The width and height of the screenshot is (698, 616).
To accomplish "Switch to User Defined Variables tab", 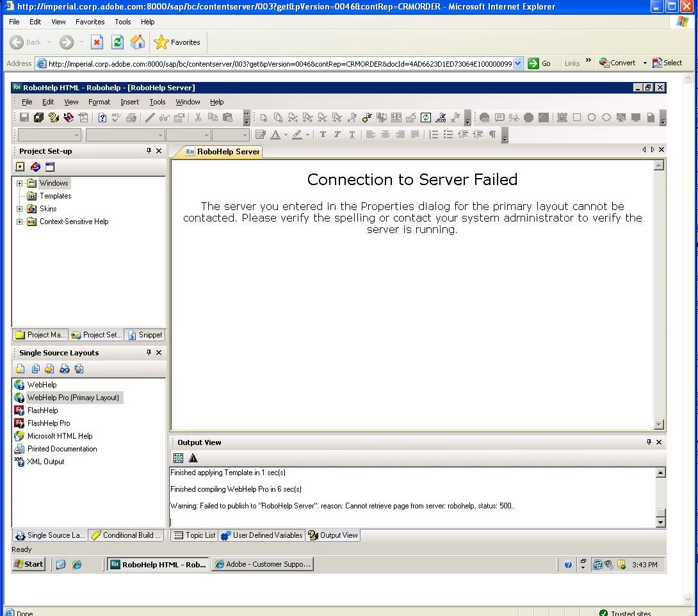I will point(262,535).
